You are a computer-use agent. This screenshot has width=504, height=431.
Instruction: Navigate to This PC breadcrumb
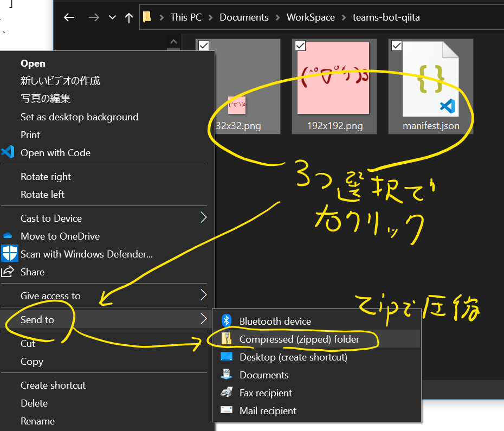186,17
